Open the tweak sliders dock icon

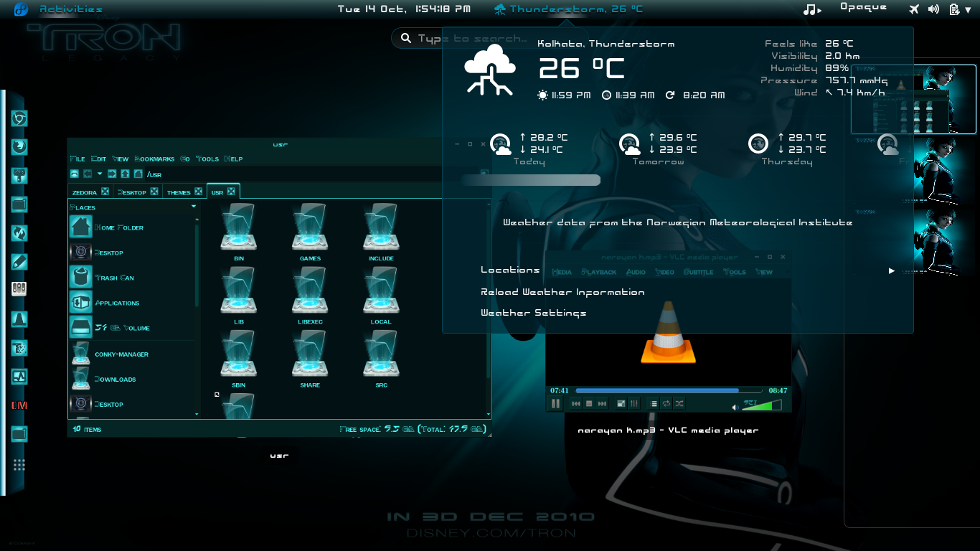point(19,289)
